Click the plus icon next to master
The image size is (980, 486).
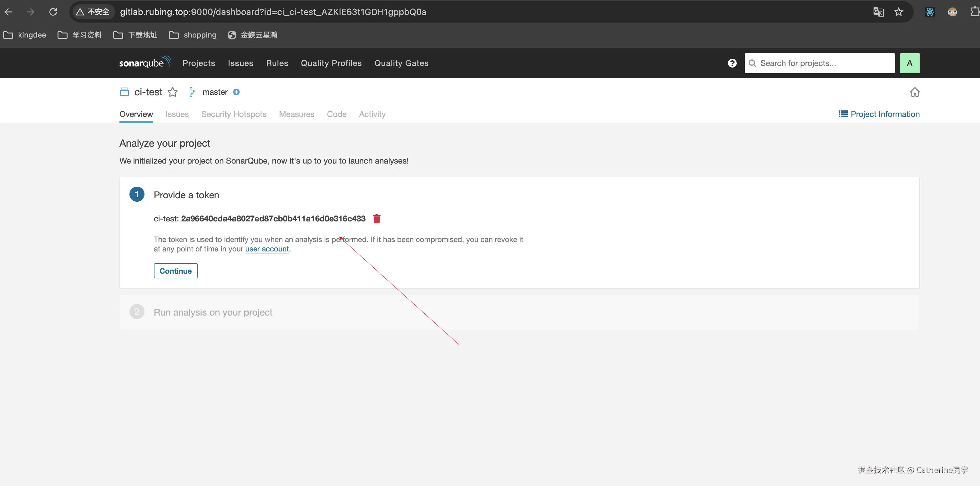(236, 92)
